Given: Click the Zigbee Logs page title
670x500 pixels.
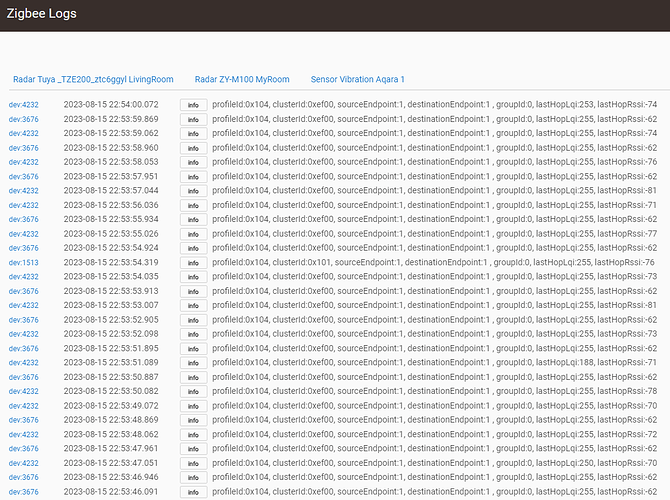Looking at the screenshot, I should click(41, 14).
